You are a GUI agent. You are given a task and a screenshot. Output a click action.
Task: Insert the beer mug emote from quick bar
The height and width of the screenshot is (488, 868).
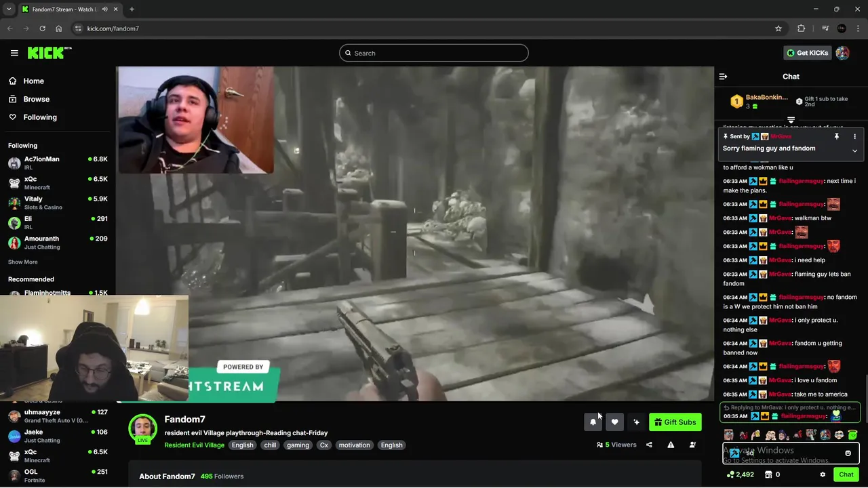[x=756, y=435]
